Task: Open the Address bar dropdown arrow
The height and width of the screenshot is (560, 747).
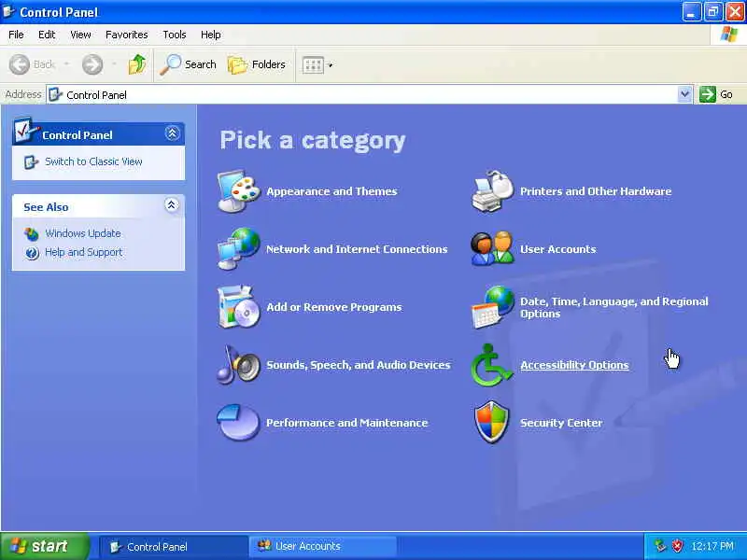Action: 684,94
